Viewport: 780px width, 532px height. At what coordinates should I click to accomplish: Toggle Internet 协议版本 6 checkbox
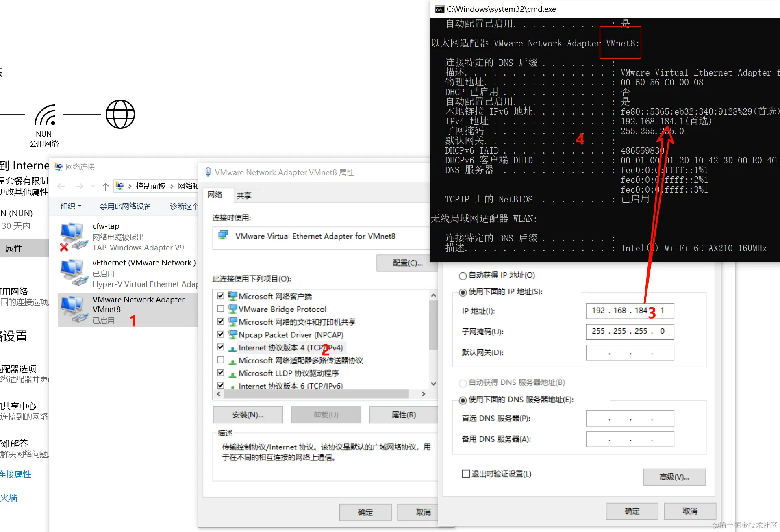[x=221, y=385]
